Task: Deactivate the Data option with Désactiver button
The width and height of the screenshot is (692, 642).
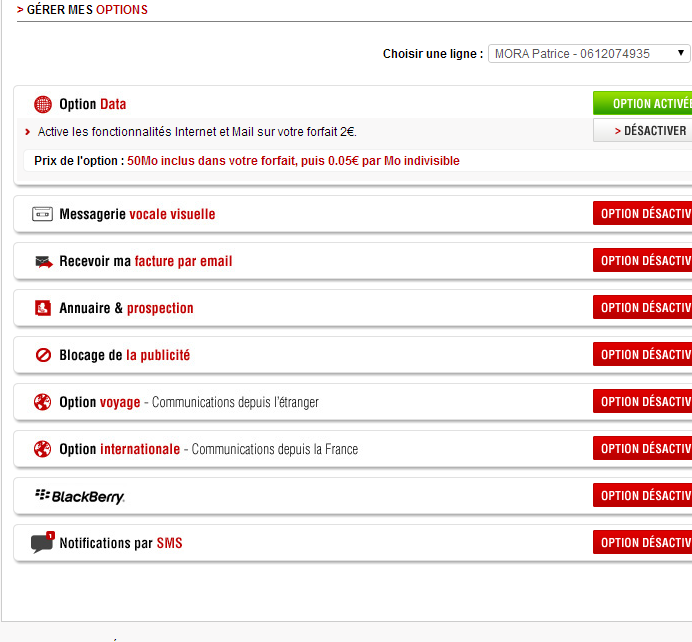Action: click(x=642, y=131)
